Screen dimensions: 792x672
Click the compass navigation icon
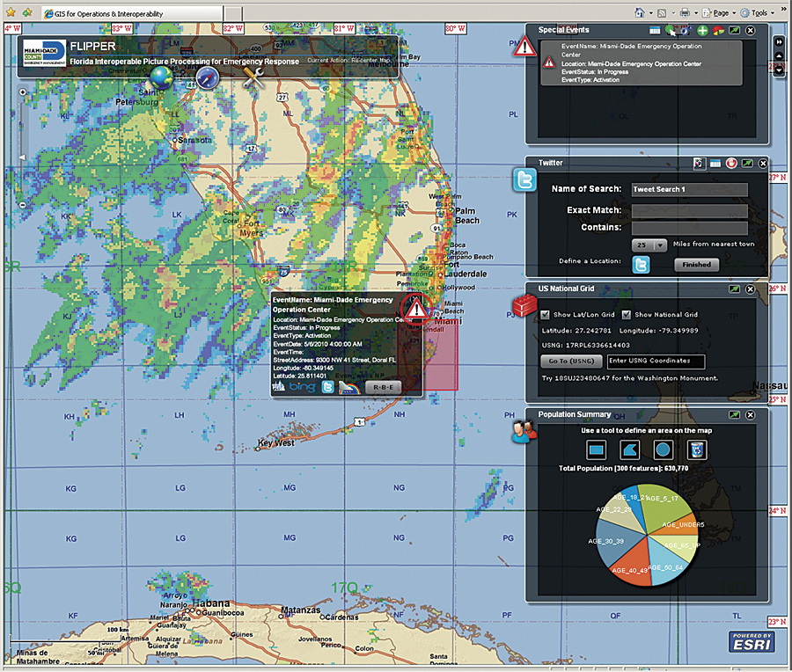(x=208, y=78)
